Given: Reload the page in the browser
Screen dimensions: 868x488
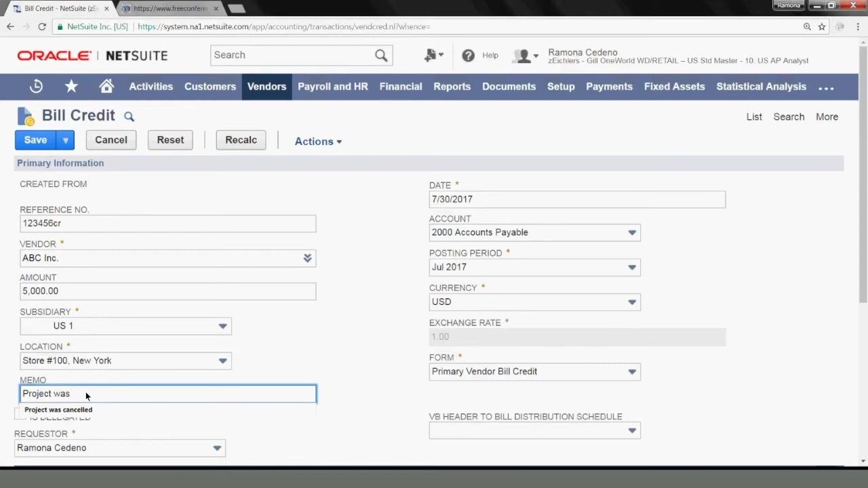Looking at the screenshot, I should (x=42, y=26).
